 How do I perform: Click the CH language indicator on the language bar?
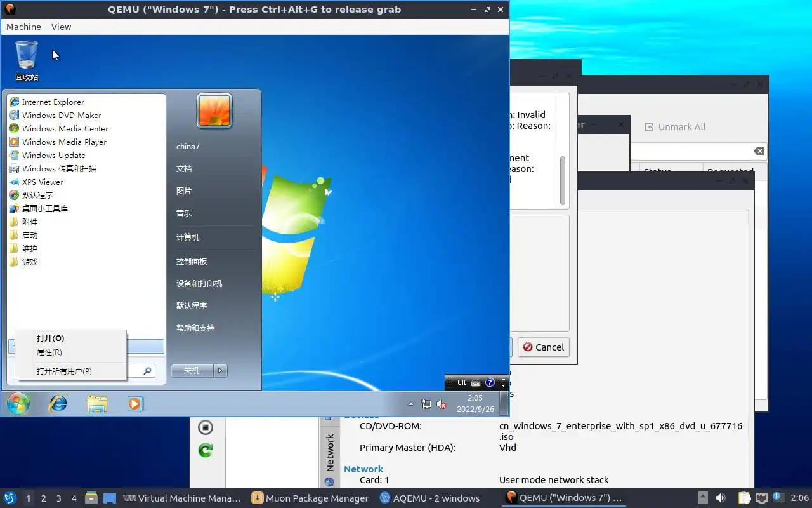click(x=461, y=383)
